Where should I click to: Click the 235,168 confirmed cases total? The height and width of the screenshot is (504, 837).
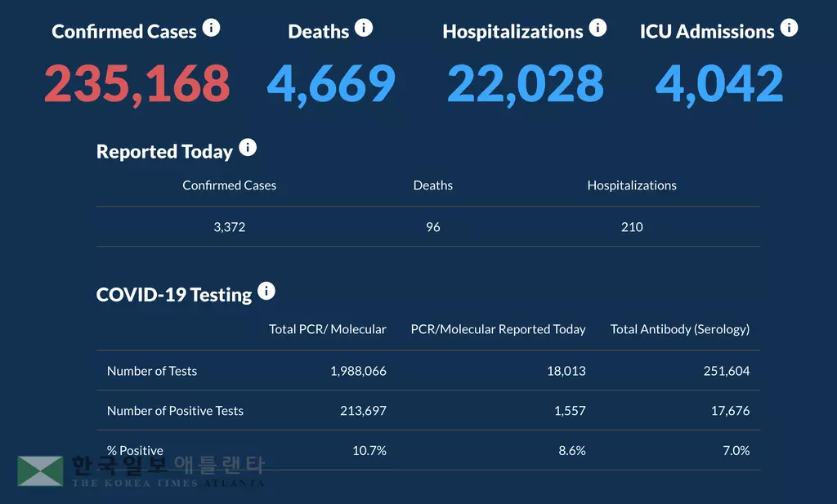137,83
